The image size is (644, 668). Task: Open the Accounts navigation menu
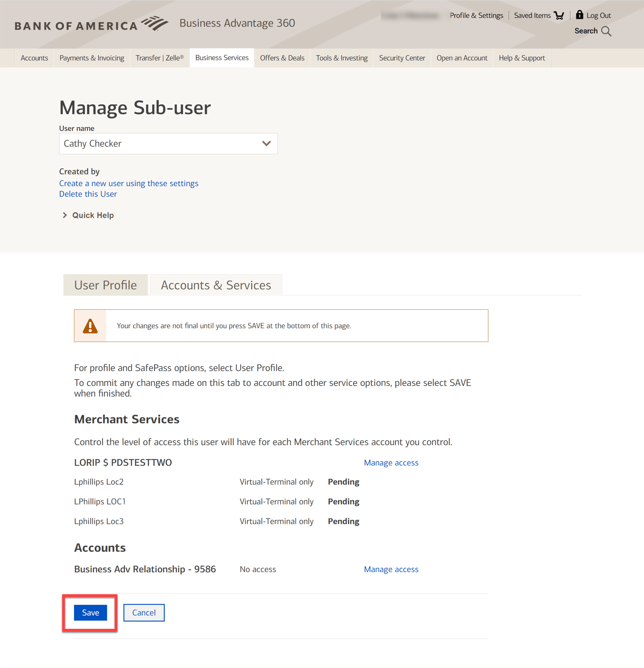click(x=34, y=57)
